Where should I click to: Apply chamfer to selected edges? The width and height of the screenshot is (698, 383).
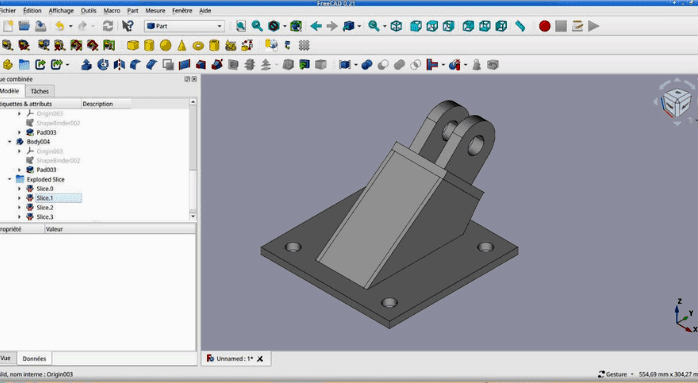[152, 65]
